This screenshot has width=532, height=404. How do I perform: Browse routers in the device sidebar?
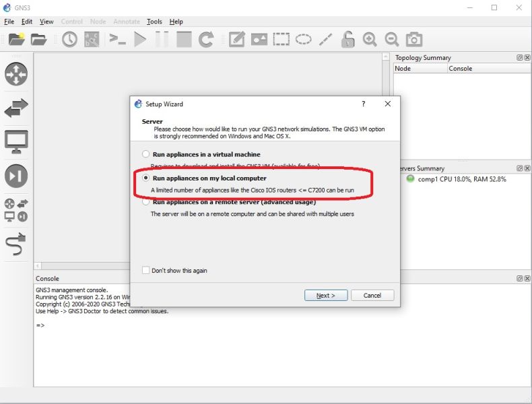[16, 74]
